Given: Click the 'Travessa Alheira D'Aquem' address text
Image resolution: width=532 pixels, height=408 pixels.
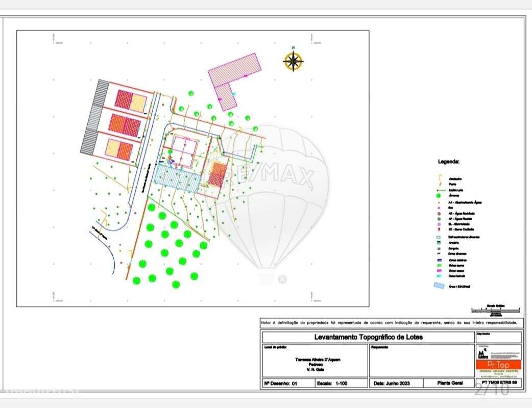Looking at the screenshot, I should 318,360.
